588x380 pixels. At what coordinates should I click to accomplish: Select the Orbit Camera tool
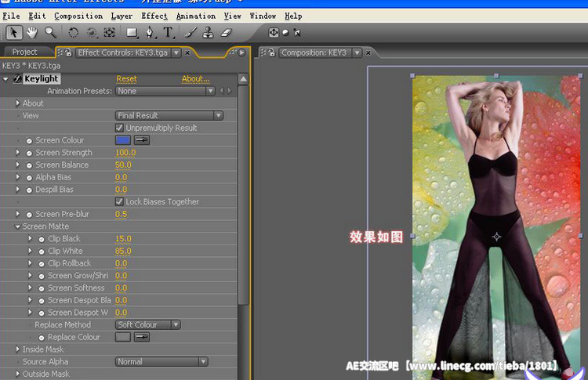(92, 33)
